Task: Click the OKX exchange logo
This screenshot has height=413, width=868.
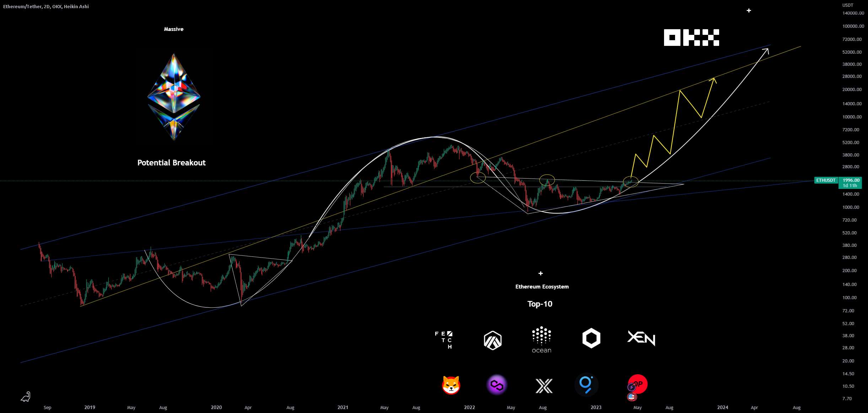Action: click(x=691, y=37)
